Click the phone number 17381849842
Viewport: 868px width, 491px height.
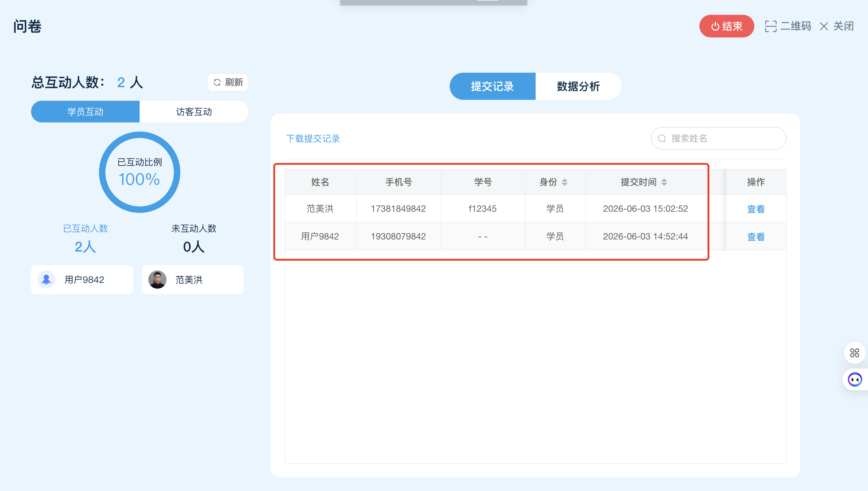398,209
